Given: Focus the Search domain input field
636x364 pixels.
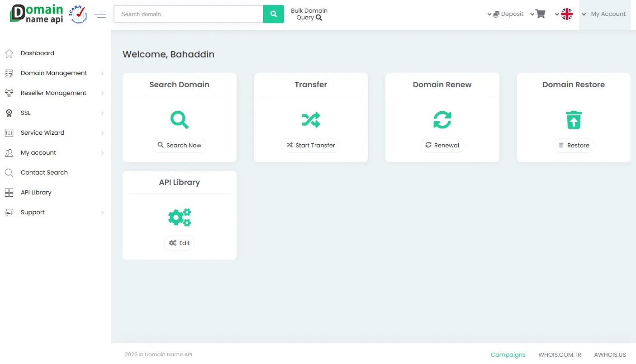Looking at the screenshot, I should [x=188, y=14].
